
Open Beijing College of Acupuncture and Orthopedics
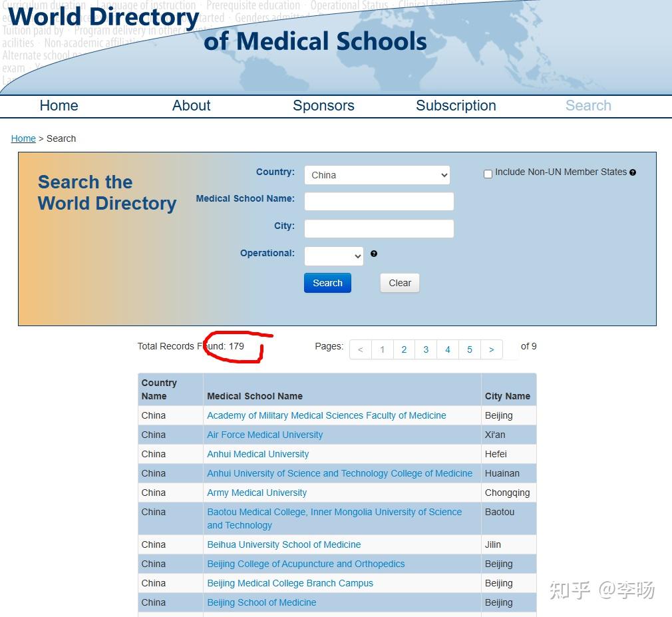[306, 564]
